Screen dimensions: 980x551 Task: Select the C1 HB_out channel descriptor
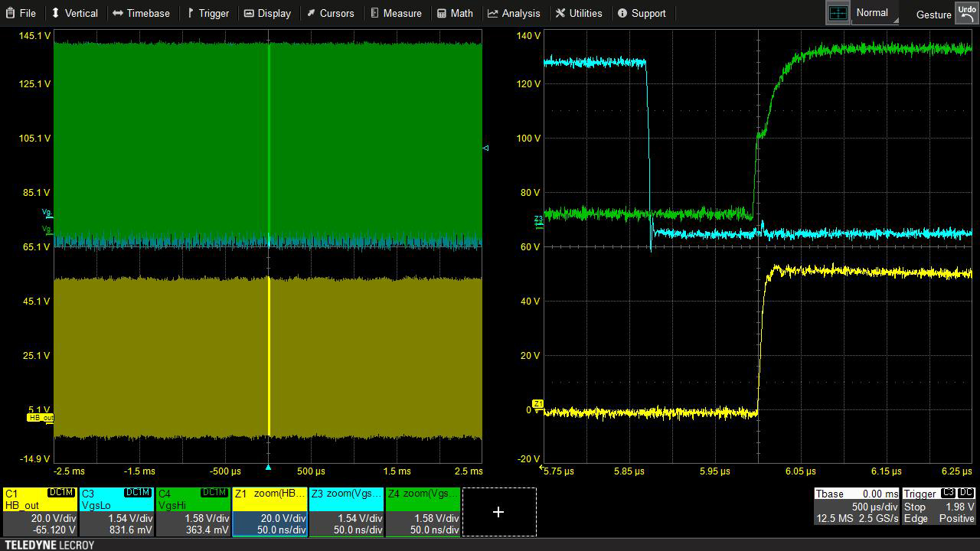pyautogui.click(x=40, y=511)
